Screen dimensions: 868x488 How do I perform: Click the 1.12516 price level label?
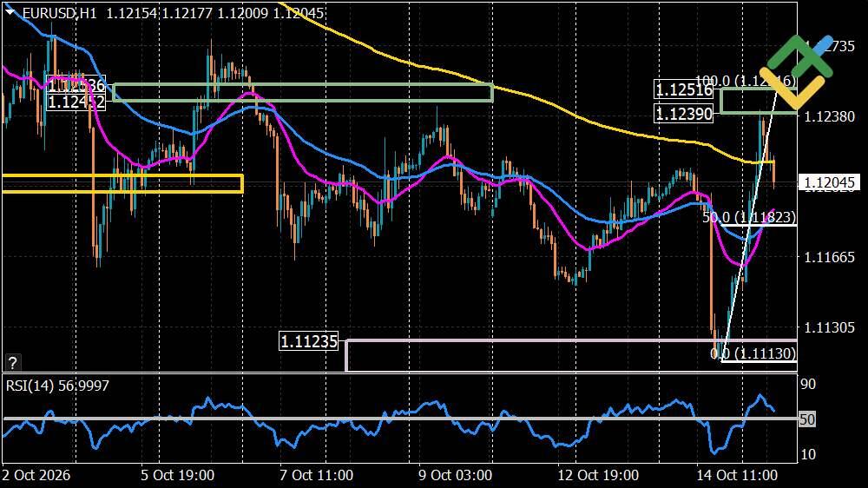point(684,89)
